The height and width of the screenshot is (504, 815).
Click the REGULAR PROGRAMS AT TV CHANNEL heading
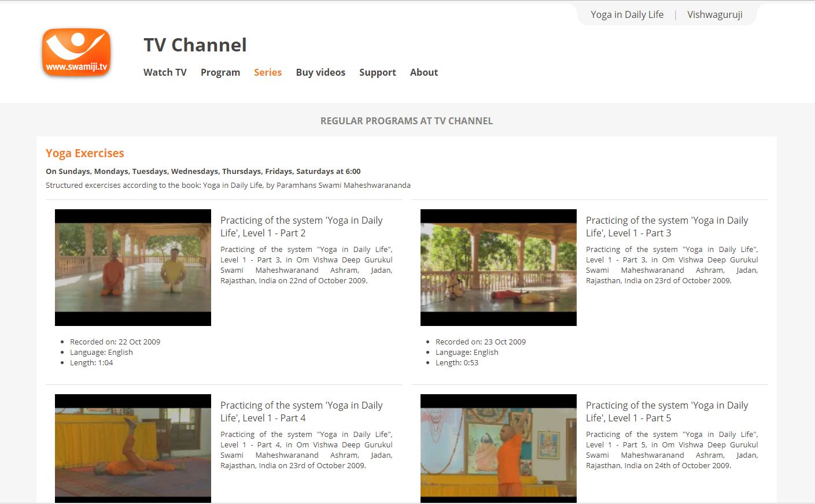pos(407,120)
